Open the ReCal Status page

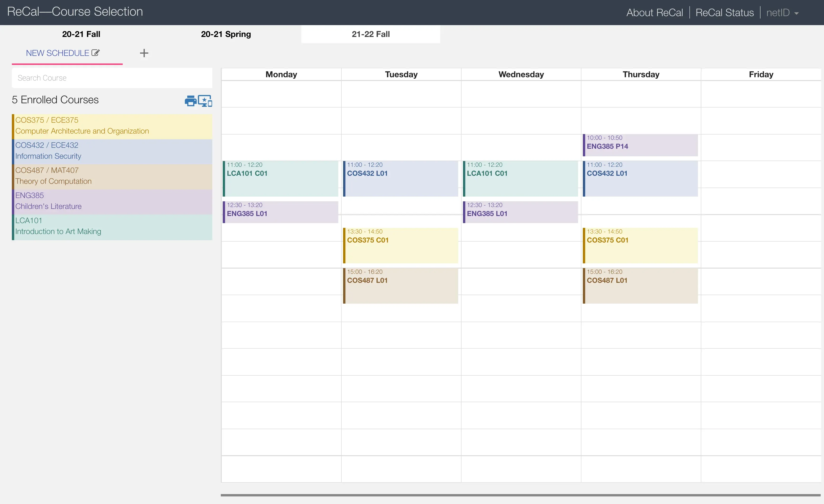point(724,12)
